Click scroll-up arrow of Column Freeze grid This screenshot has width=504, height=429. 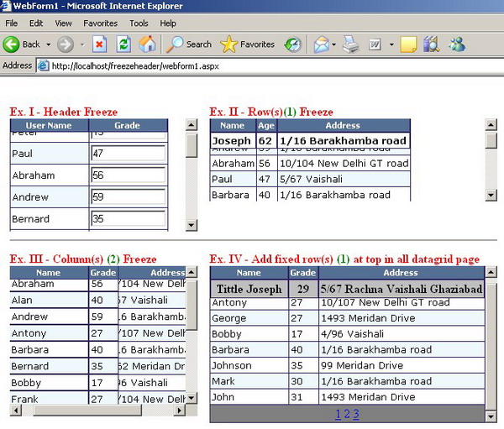pos(192,272)
